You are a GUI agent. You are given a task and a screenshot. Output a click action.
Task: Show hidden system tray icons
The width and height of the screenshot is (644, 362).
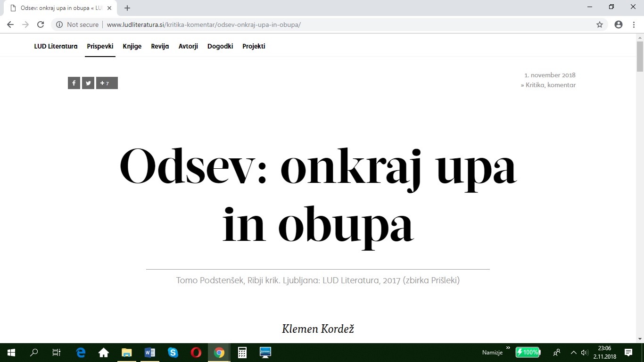click(574, 353)
